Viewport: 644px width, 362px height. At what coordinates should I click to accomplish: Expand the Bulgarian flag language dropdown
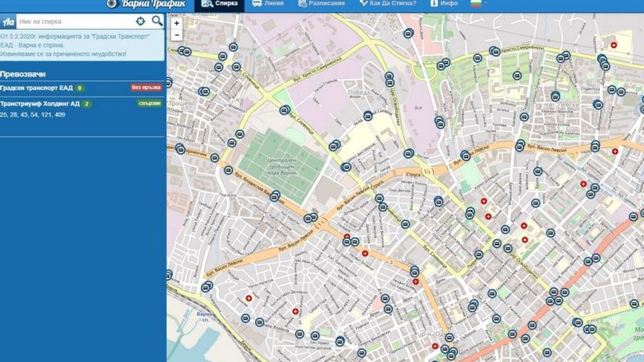click(478, 4)
